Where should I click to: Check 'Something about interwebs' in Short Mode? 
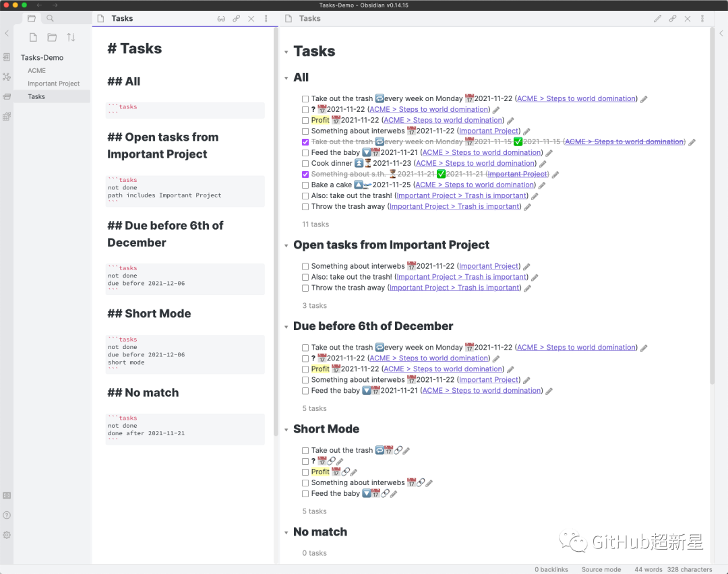pos(305,483)
